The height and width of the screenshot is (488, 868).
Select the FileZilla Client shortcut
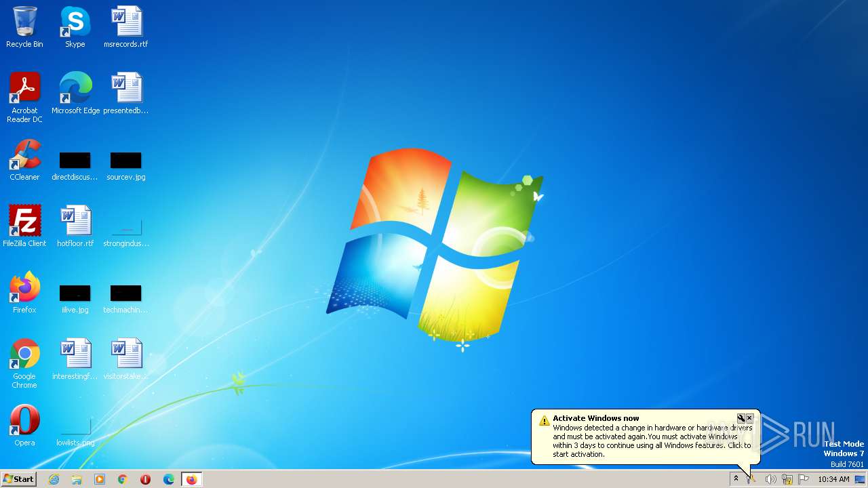24,226
